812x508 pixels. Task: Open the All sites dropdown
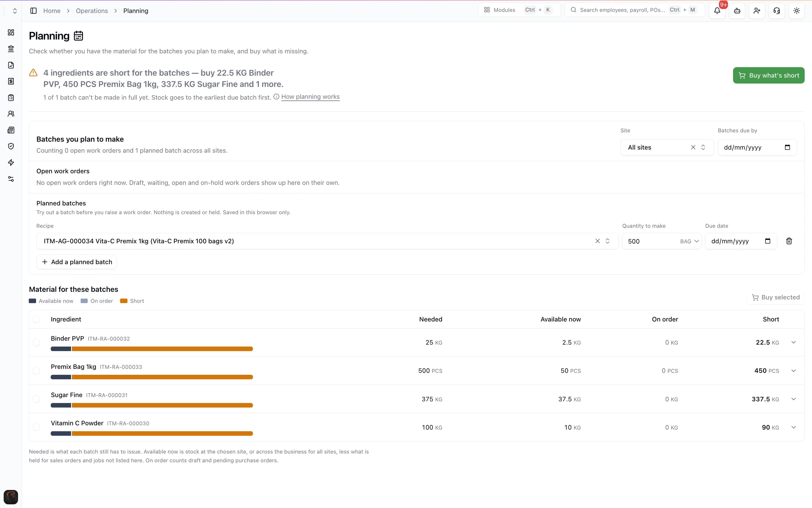pyautogui.click(x=667, y=147)
